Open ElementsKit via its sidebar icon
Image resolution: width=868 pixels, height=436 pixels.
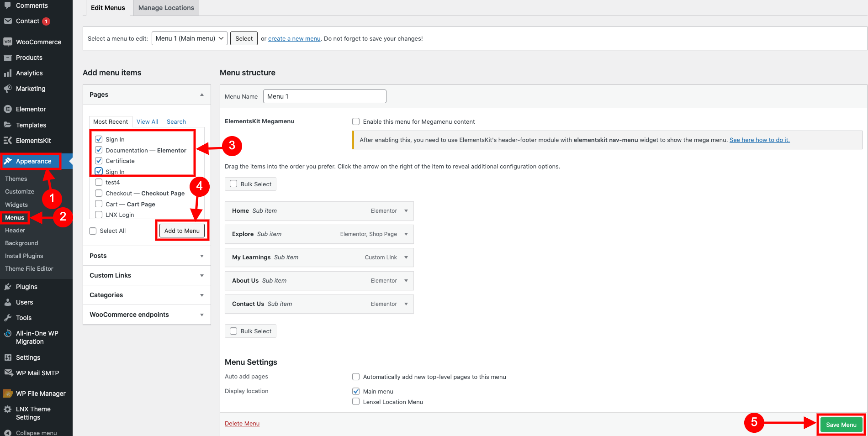tap(8, 140)
